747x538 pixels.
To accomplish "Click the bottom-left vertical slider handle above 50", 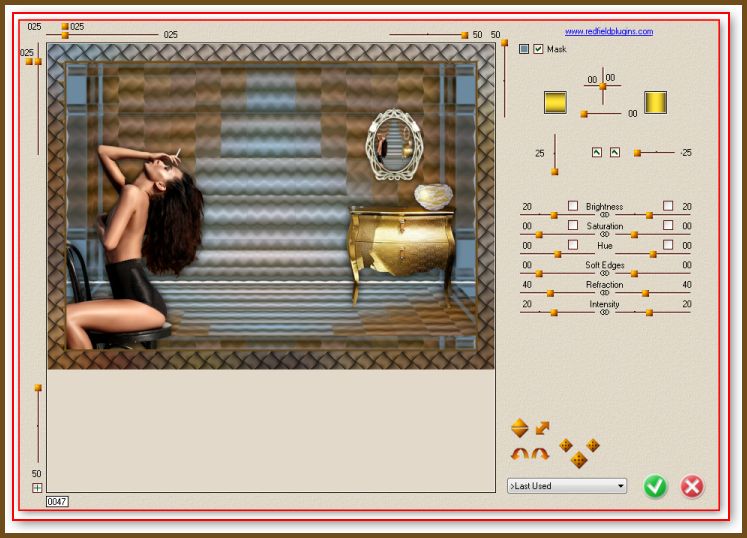I will [x=38, y=388].
